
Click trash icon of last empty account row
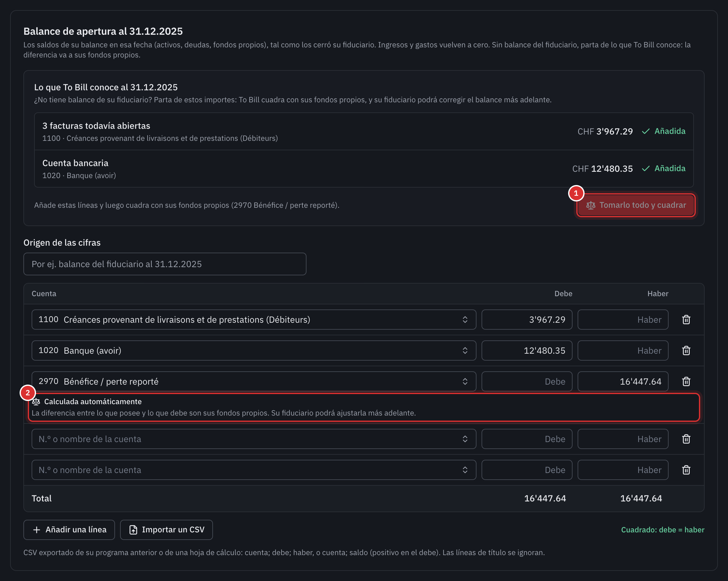pyautogui.click(x=686, y=470)
